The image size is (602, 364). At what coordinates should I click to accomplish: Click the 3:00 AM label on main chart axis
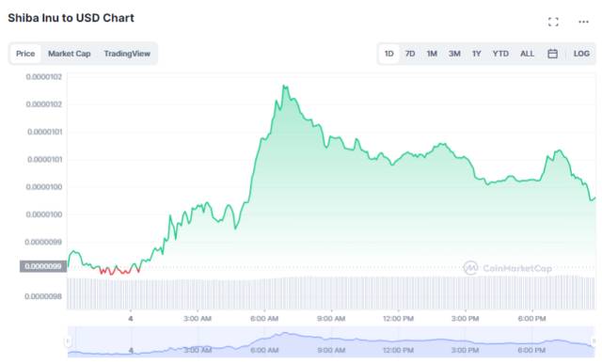[198, 318]
